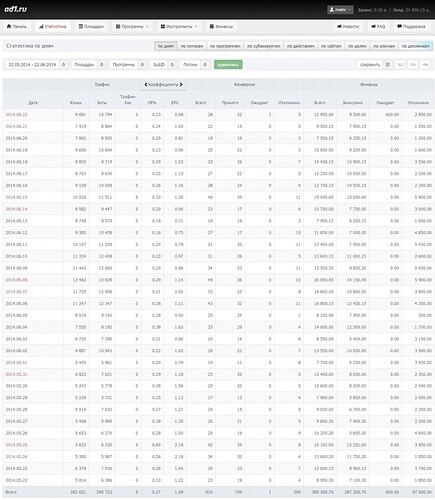The height and width of the screenshot is (500, 435).
Task: Open the 2014.06.14 date row
Action: click(x=16, y=209)
